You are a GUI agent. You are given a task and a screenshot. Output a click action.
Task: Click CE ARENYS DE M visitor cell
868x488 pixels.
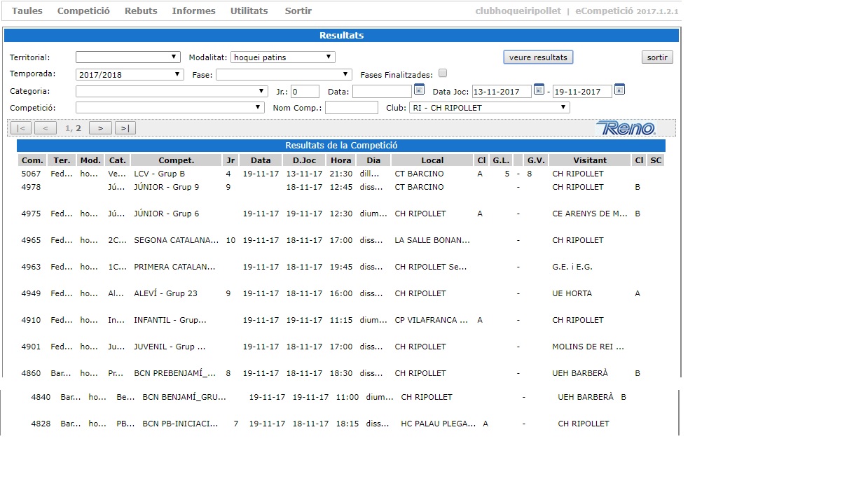(x=590, y=214)
